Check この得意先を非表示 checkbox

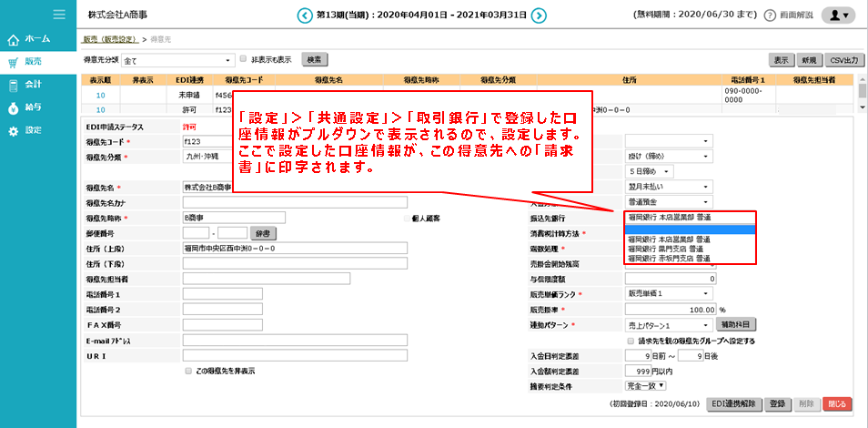188,372
